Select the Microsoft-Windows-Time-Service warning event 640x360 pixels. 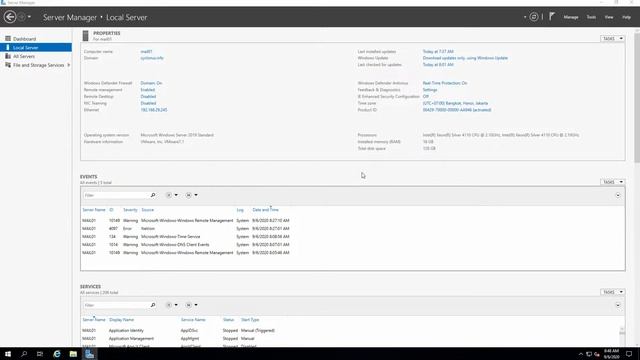coord(352,237)
